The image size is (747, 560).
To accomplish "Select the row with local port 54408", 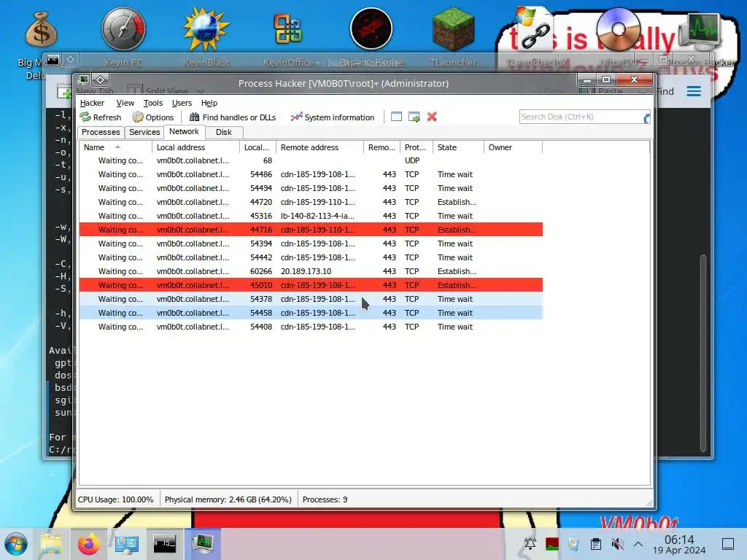I will 311,327.
